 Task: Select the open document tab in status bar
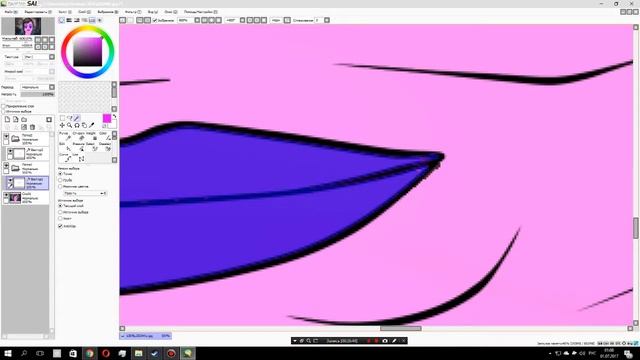(x=146, y=336)
